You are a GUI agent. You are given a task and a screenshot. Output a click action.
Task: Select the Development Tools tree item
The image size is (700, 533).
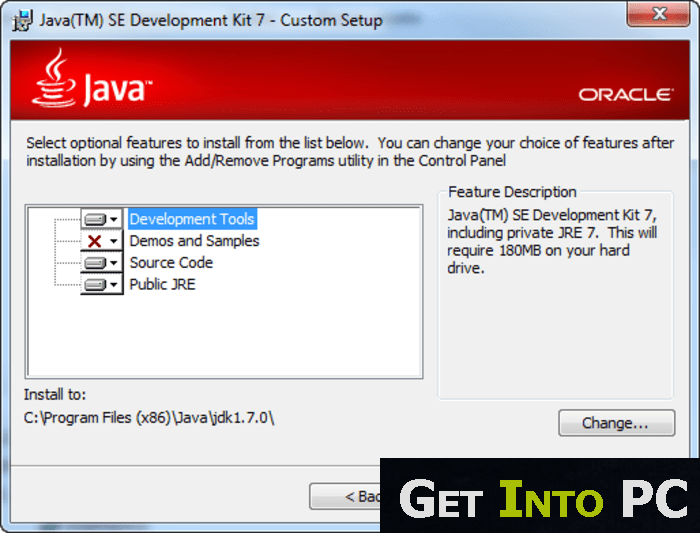click(x=192, y=219)
